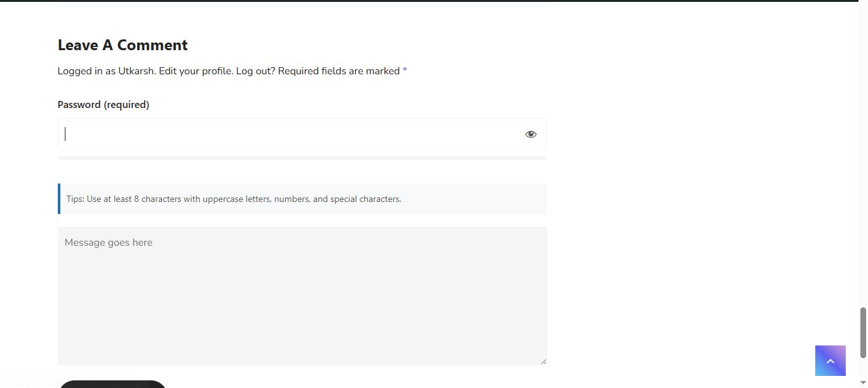Click the Log out? link
Screen dimensions: 868x388
[255, 71]
